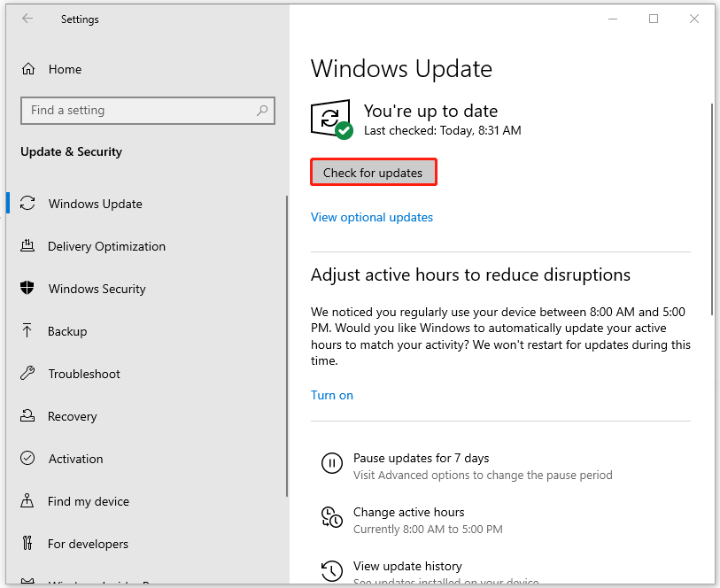The height and width of the screenshot is (588, 720).
Task: Select Pause updates for 7 days
Action: tap(421, 459)
